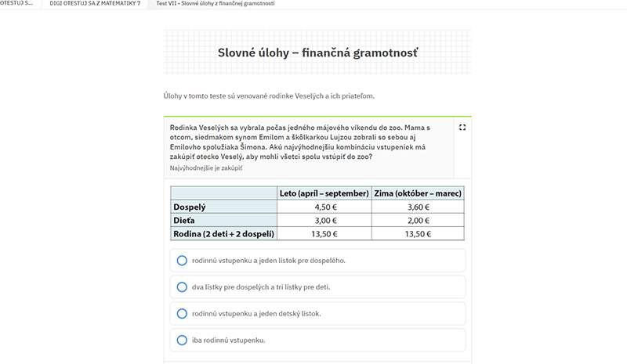Click winter family price '13,50 €'
The image size is (627, 364).
click(418, 234)
